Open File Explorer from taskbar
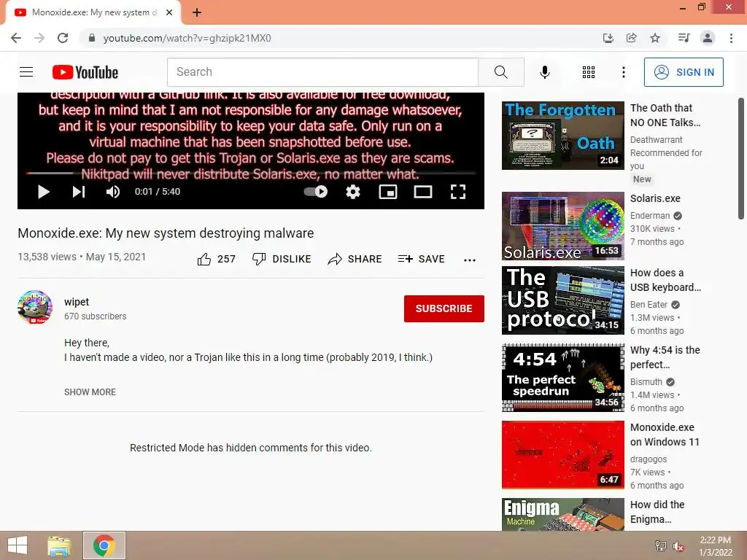Screen dimensions: 747x560 pos(59,545)
